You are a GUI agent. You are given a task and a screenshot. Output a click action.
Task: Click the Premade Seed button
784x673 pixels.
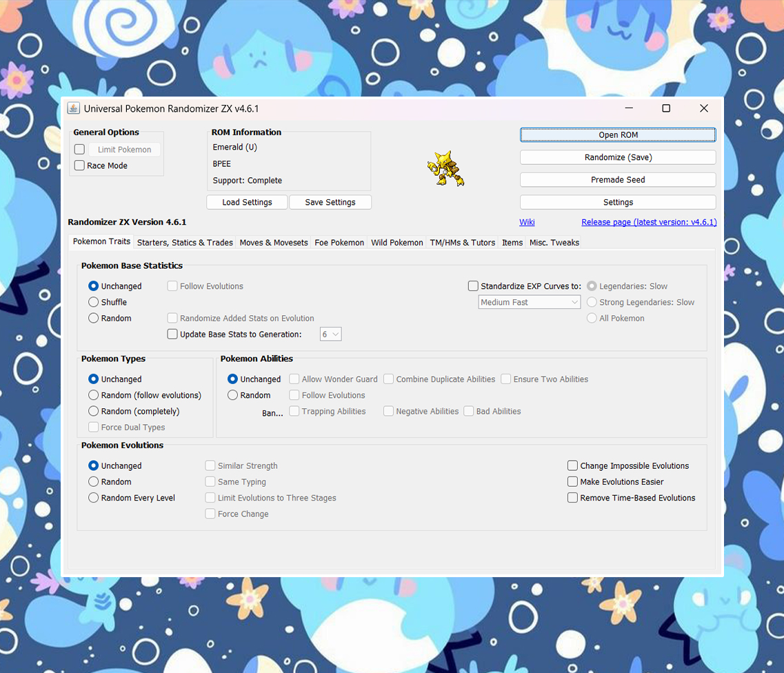point(617,179)
